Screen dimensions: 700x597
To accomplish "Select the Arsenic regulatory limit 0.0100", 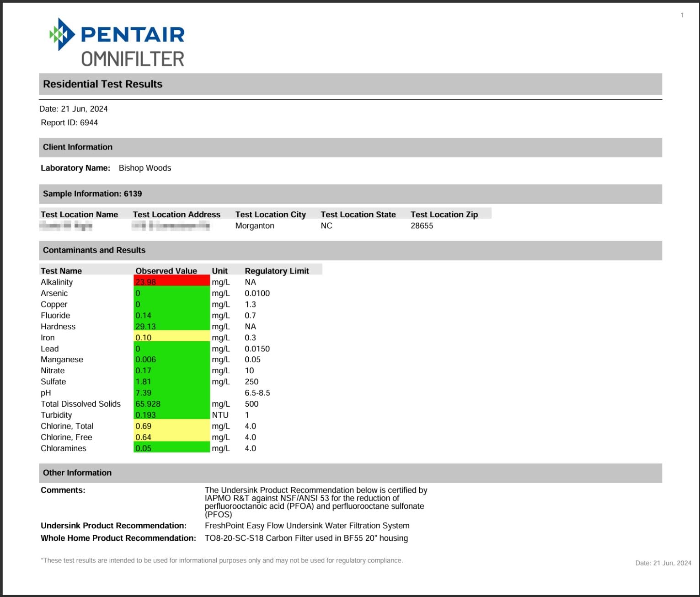I will pos(257,293).
